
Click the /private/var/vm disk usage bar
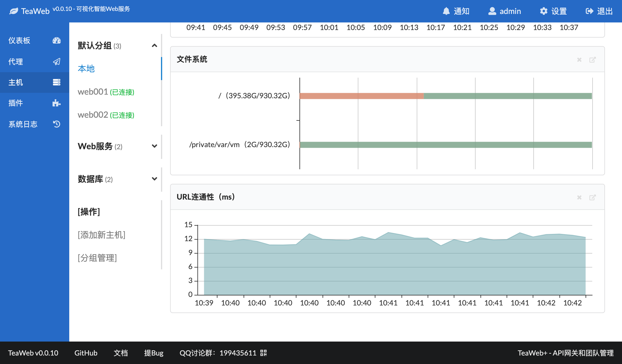click(446, 145)
